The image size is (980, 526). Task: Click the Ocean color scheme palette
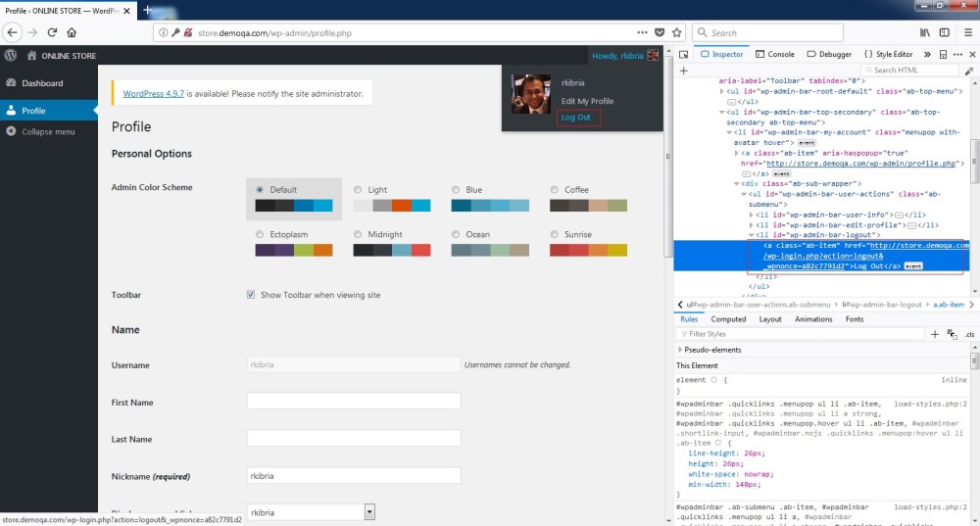coord(490,251)
